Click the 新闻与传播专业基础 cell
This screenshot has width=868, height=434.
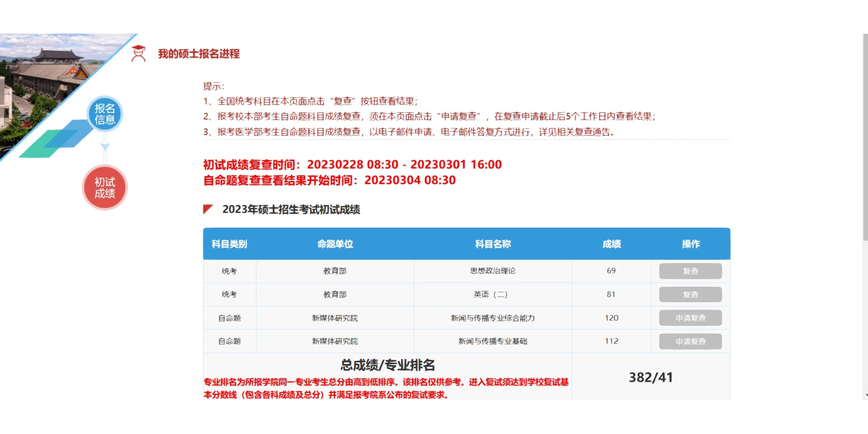[493, 341]
